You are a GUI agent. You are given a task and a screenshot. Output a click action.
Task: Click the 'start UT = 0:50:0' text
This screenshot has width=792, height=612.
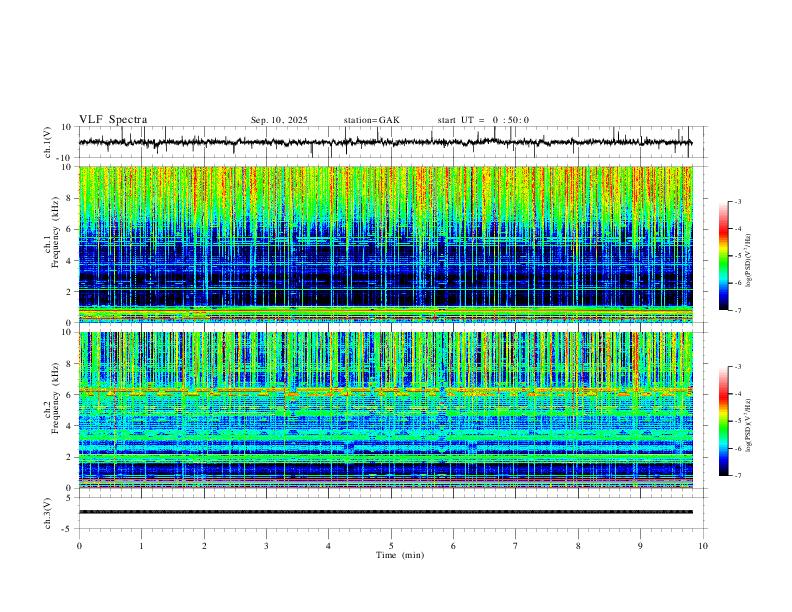(483, 120)
